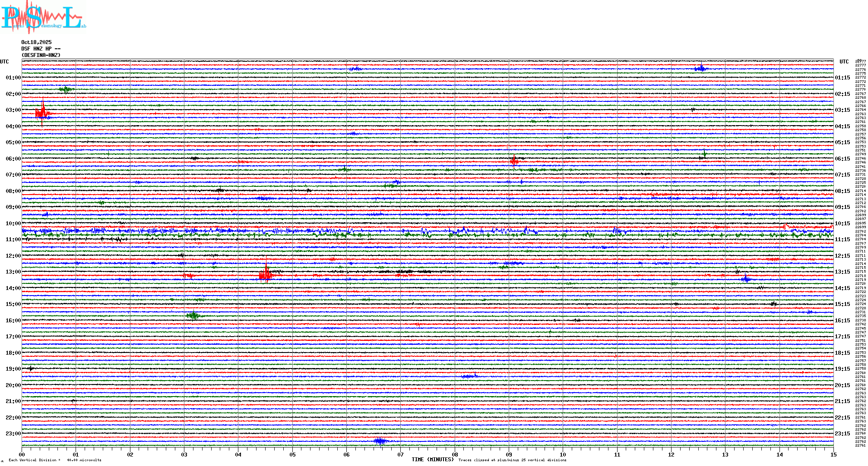Click the red seismic burst on 13:00 trace
The height and width of the screenshot is (466, 868).
click(265, 274)
